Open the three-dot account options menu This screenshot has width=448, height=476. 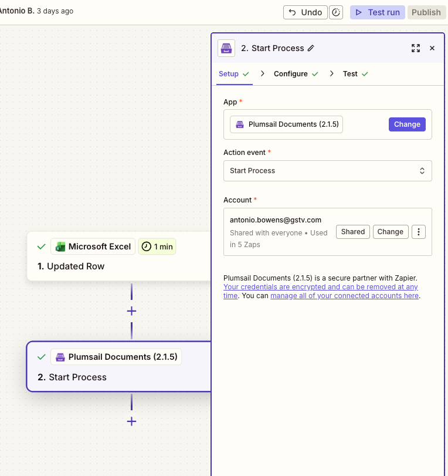pos(418,232)
